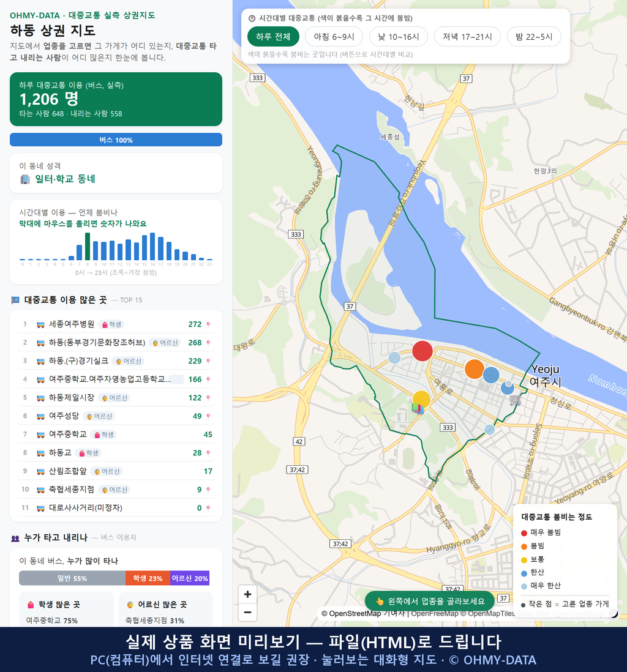Click the pin icon in the 하동교 row
This screenshot has height=672, width=627.
pyautogui.click(x=208, y=453)
